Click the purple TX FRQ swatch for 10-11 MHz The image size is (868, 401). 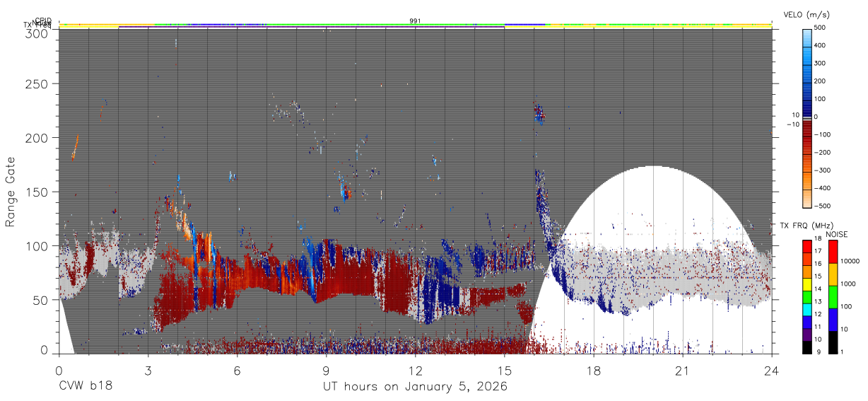[807, 334]
